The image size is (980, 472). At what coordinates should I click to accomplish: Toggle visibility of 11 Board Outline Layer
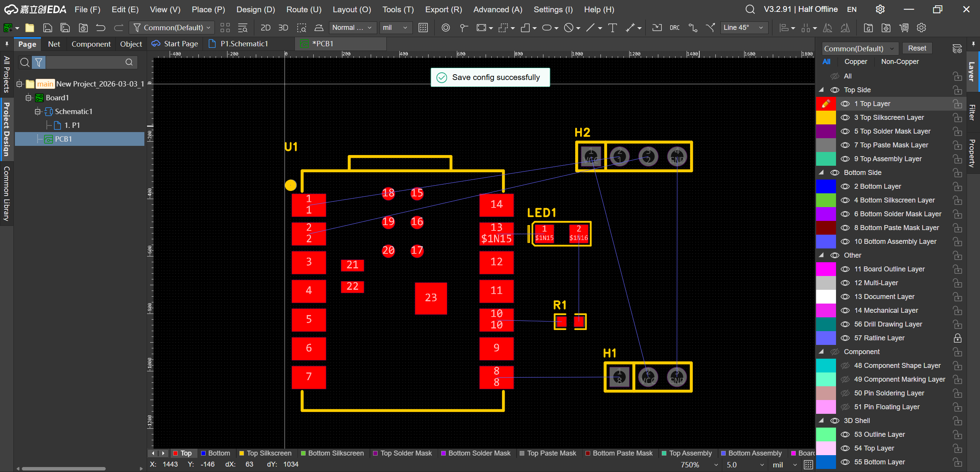(845, 269)
